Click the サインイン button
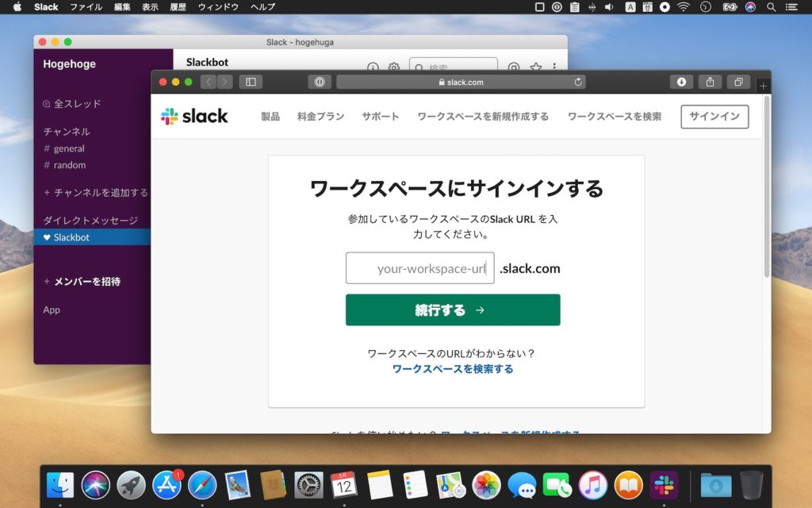The width and height of the screenshot is (812, 508). click(x=714, y=116)
